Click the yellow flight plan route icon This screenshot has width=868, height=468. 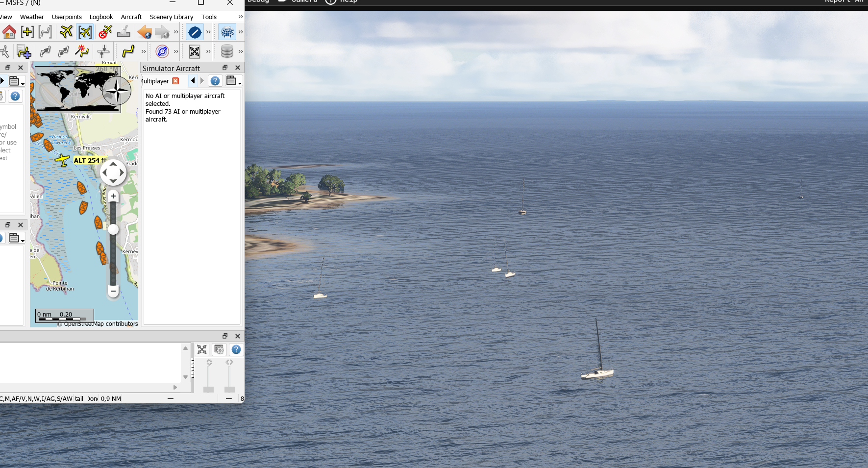(x=128, y=51)
